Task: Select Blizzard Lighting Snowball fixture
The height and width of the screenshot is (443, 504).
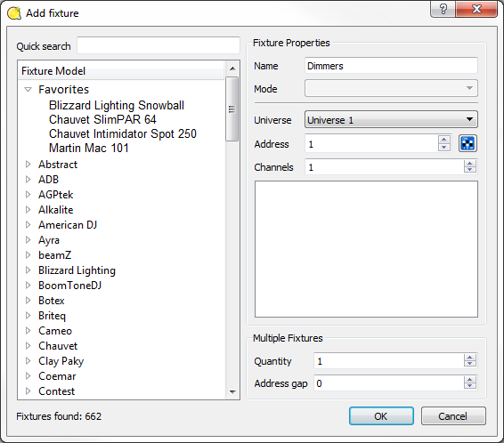Action: (x=117, y=105)
